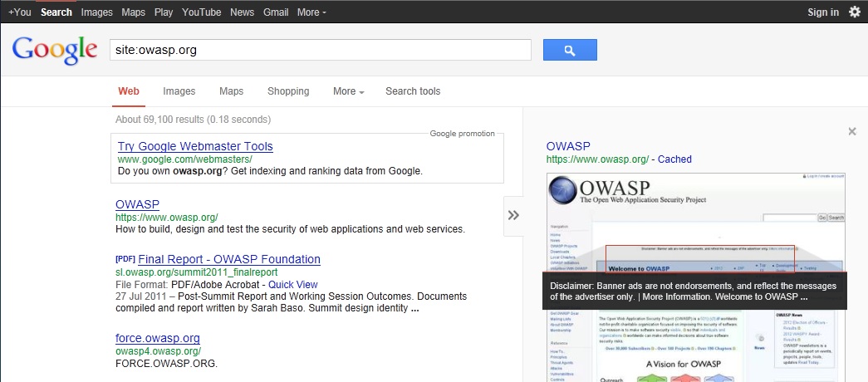
Task: Open Final Report - OWASP Foundation result
Action: coord(229,259)
